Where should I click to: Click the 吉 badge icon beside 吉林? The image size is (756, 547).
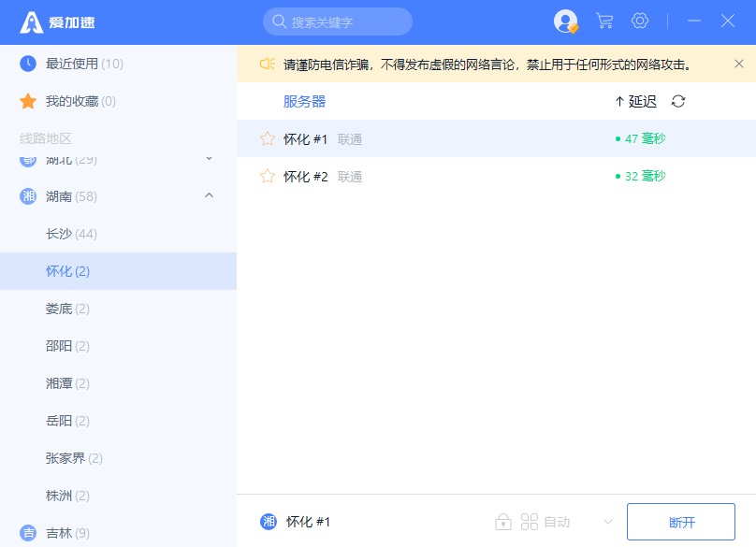coord(28,533)
